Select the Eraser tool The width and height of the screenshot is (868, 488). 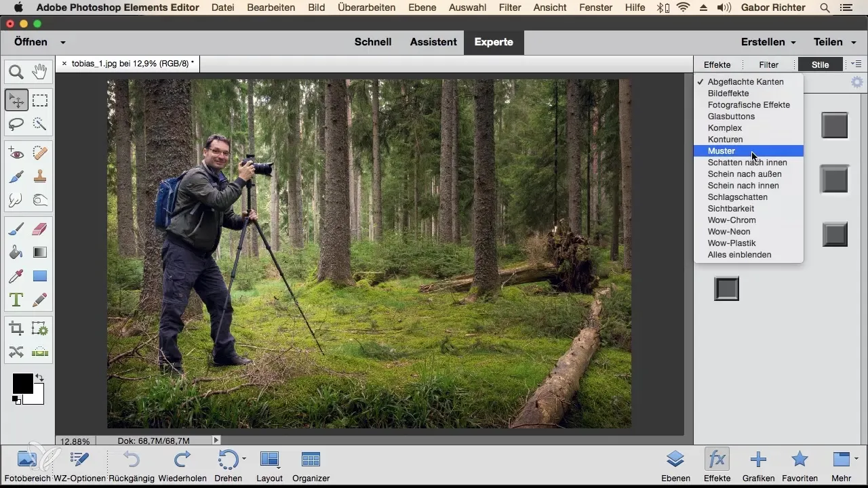(x=40, y=229)
